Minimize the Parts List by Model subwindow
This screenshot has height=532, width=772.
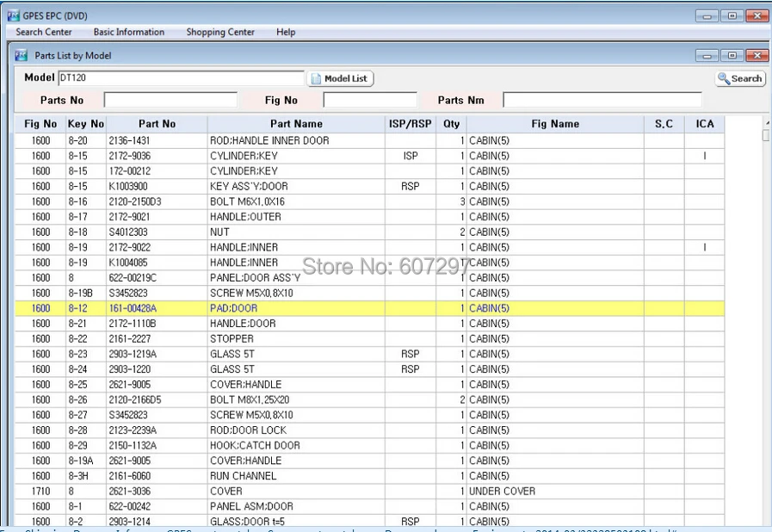(708, 56)
